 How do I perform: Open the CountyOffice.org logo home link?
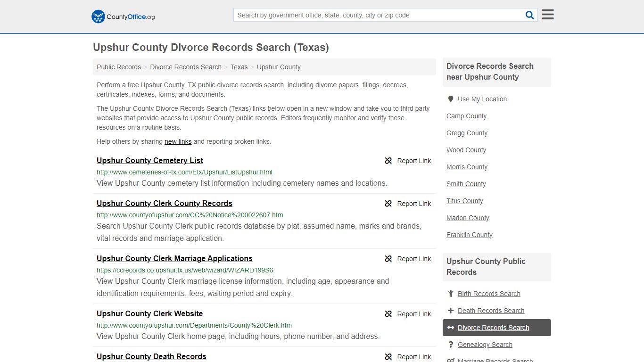[x=123, y=16]
